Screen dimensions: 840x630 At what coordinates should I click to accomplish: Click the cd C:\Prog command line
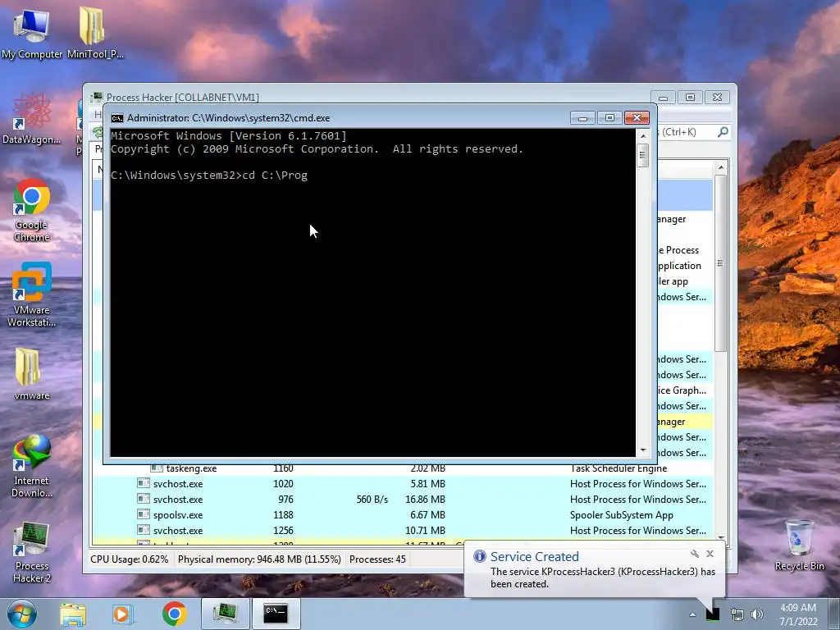point(209,176)
